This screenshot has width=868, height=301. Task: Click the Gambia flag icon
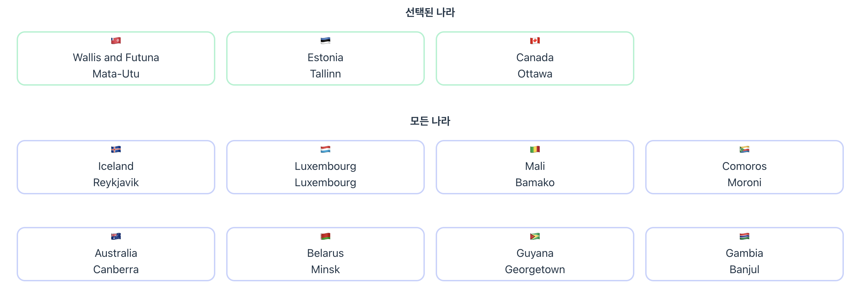745,236
